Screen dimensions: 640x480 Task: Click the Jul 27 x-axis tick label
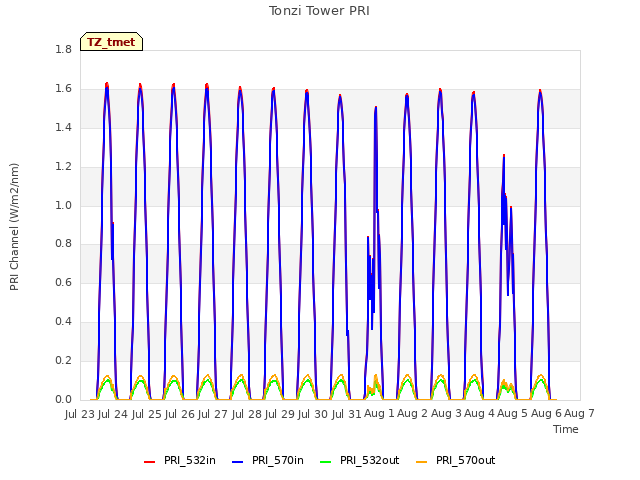tap(214, 414)
